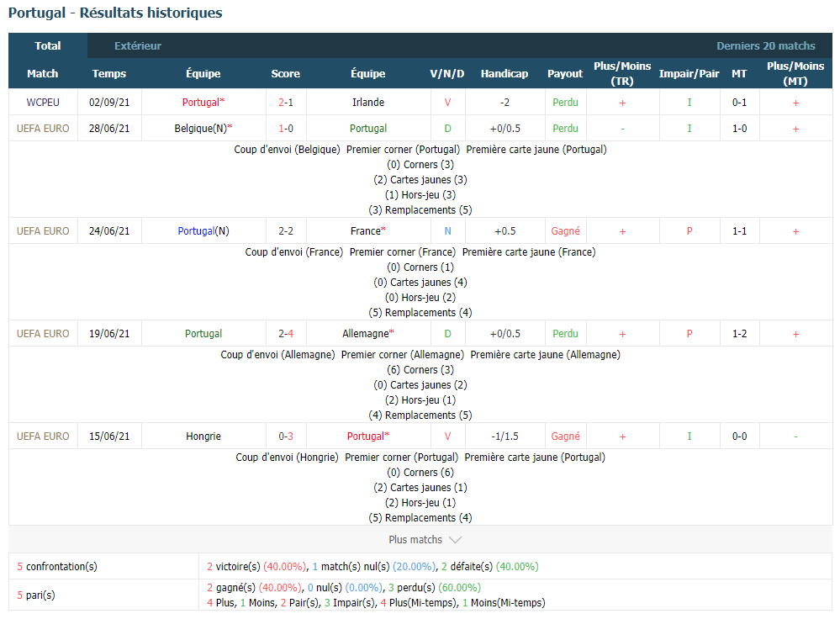Click the V result in the Hongrie row
The width and height of the screenshot is (840, 619).
[447, 436]
